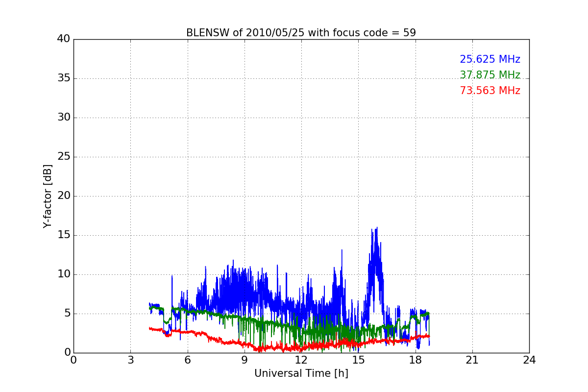Click the x-axis tick label 18
Screen dimensions: 588x392
click(416, 360)
